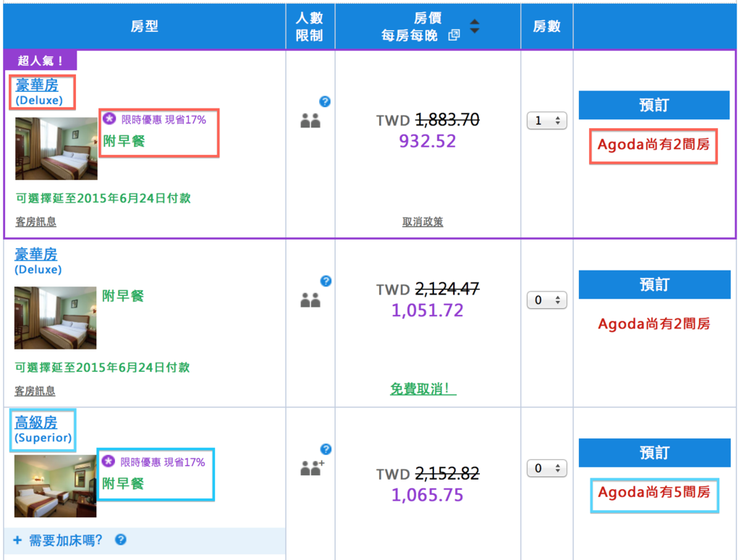Open room count dropdown for second Deluxe room
The image size is (741, 560).
546,300
